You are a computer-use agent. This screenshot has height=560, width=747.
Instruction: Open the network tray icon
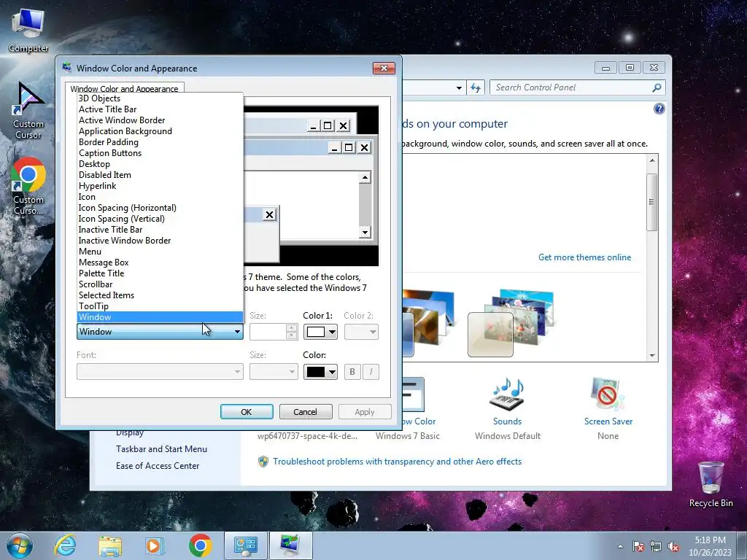656,546
